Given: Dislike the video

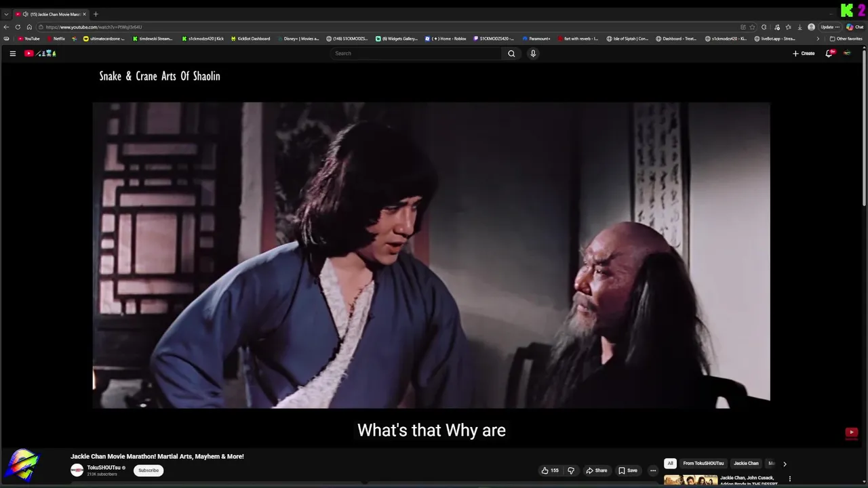Looking at the screenshot, I should (570, 470).
